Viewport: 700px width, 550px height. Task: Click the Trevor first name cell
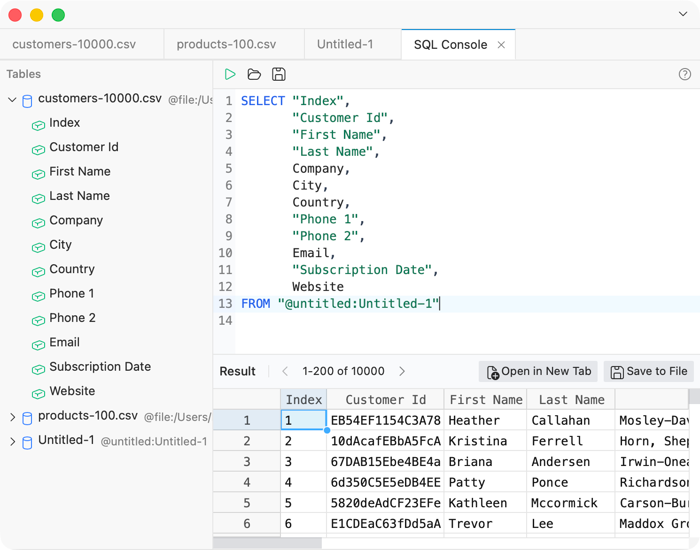click(486, 523)
